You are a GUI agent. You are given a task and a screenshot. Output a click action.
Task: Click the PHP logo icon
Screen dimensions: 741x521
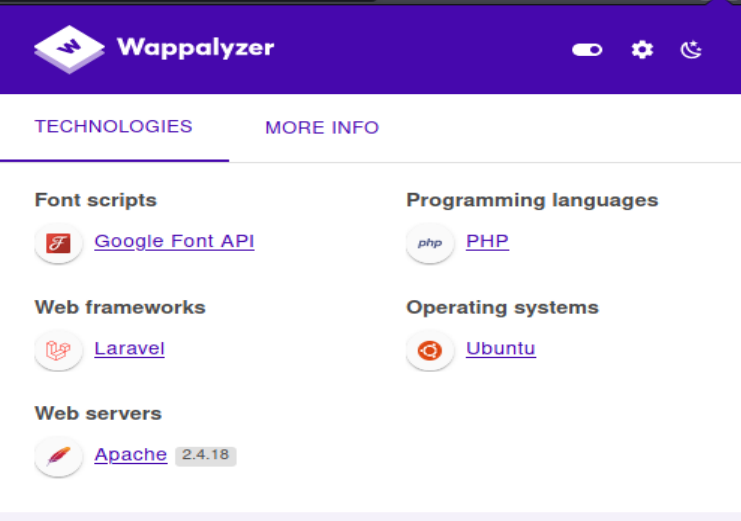[x=430, y=243]
